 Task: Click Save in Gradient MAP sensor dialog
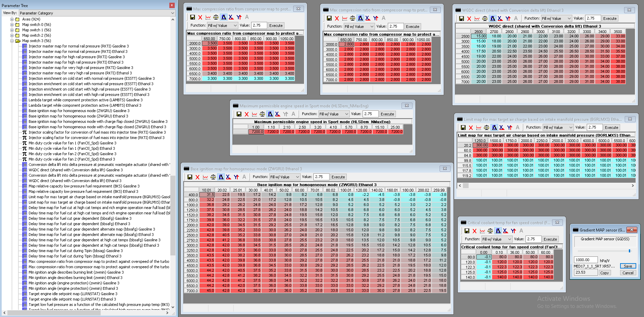[628, 266]
